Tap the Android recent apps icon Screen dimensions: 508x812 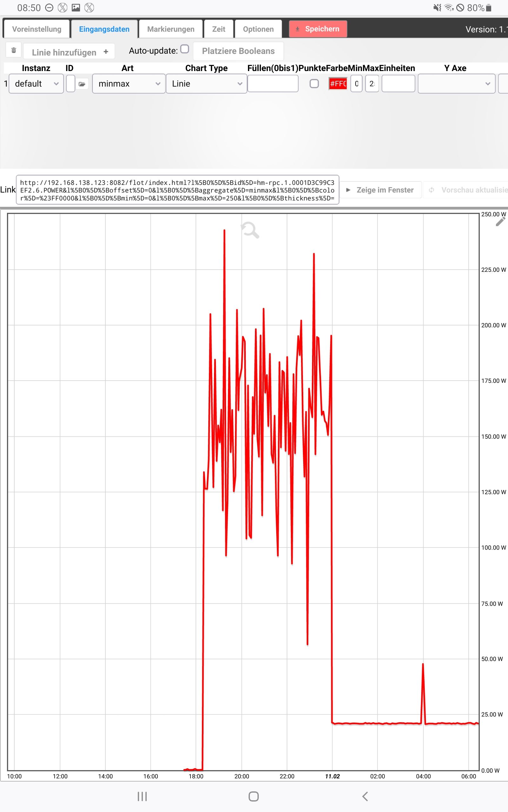click(x=142, y=796)
